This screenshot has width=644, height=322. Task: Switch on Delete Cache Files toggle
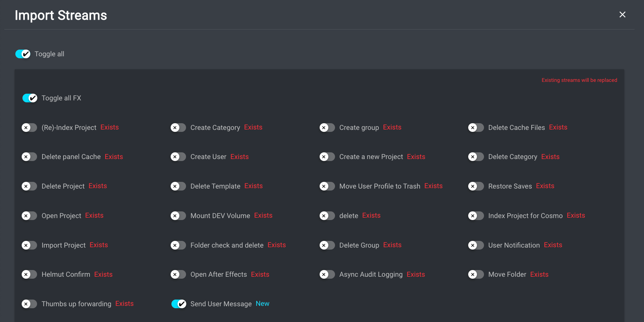[x=476, y=128]
